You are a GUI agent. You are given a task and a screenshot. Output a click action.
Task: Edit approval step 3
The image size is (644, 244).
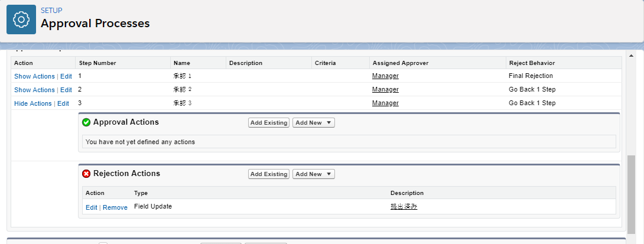63,103
